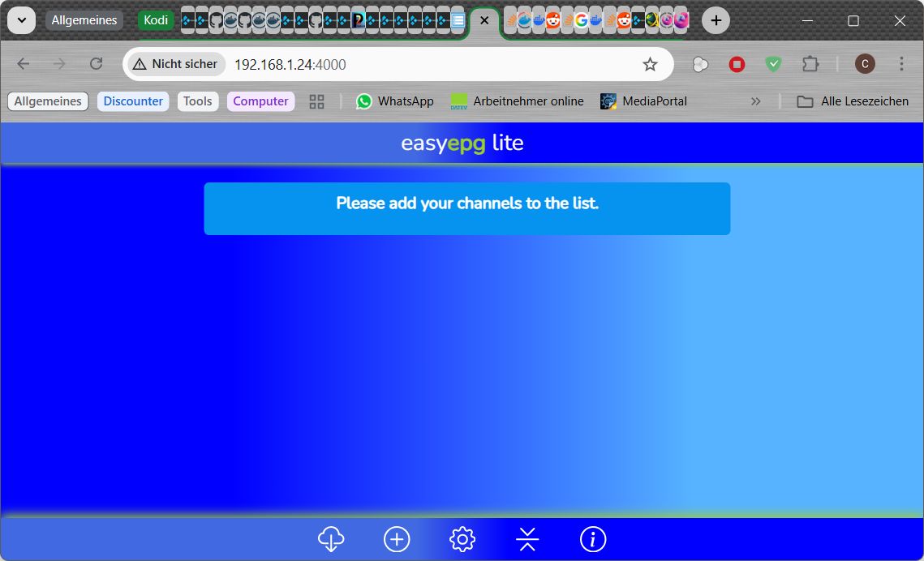Minimize the browser window
This screenshot has width=924, height=561.
point(807,20)
